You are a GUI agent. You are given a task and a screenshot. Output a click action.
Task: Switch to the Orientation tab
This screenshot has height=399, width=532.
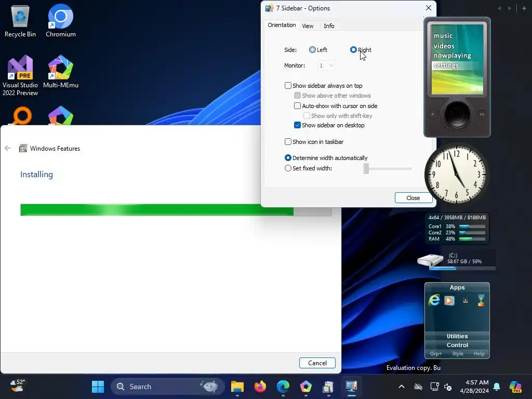pos(282,25)
